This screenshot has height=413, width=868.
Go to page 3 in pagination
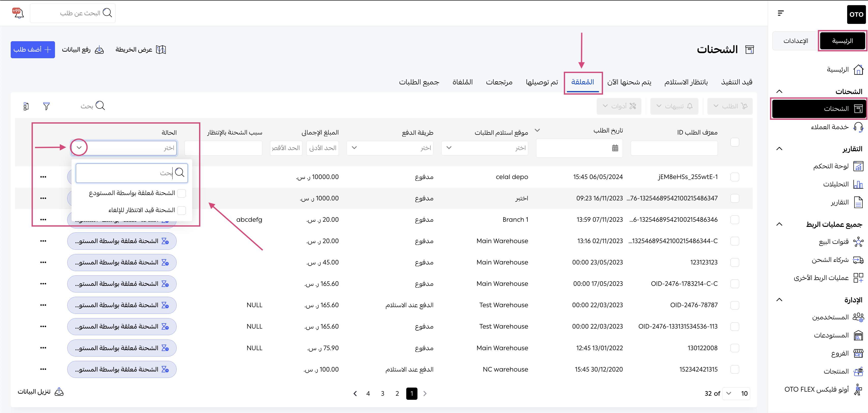pyautogui.click(x=382, y=393)
